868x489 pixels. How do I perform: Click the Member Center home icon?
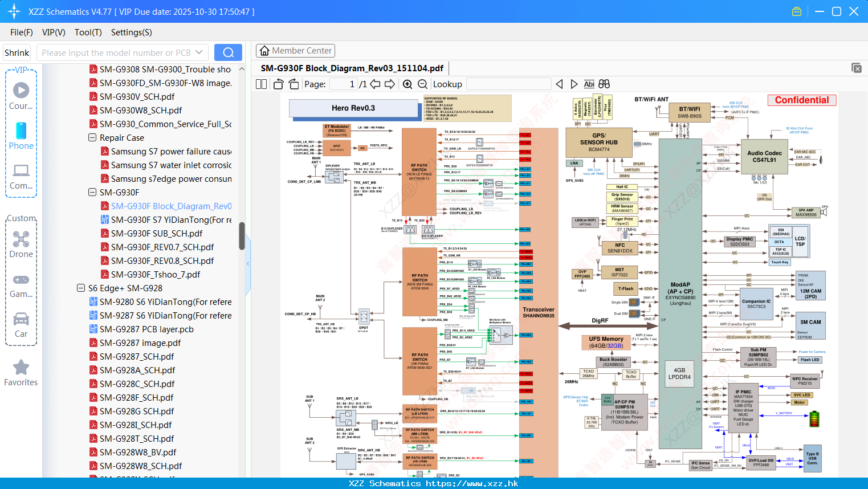(264, 51)
